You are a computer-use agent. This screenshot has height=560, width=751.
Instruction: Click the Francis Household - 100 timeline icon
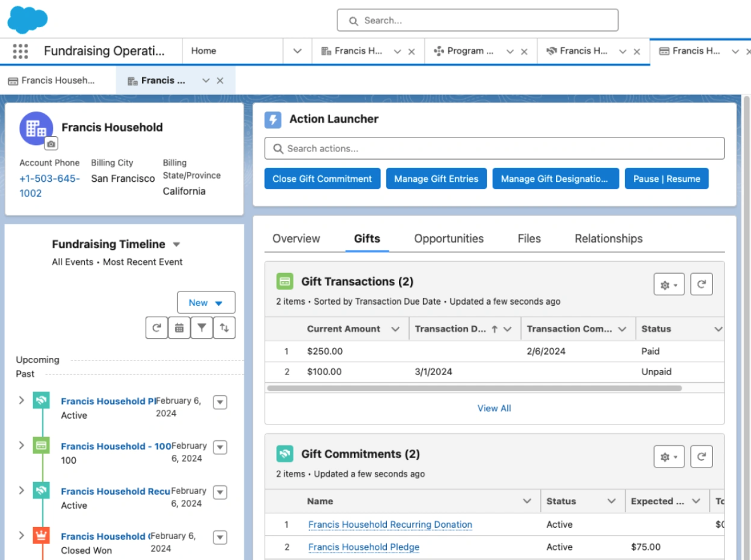click(x=41, y=445)
